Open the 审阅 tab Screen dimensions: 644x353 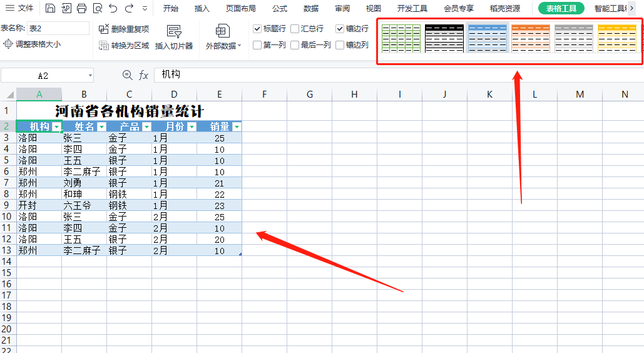[342, 8]
